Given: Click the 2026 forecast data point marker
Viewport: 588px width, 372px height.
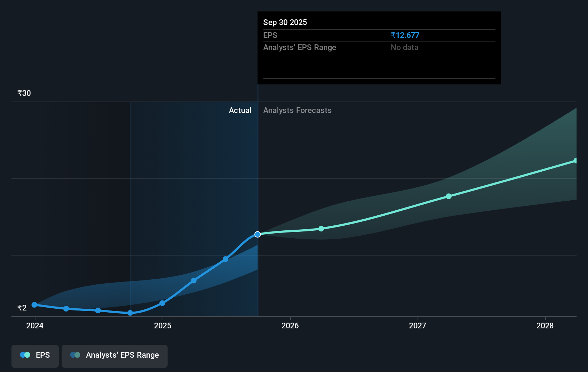Looking at the screenshot, I should pyautogui.click(x=321, y=228).
